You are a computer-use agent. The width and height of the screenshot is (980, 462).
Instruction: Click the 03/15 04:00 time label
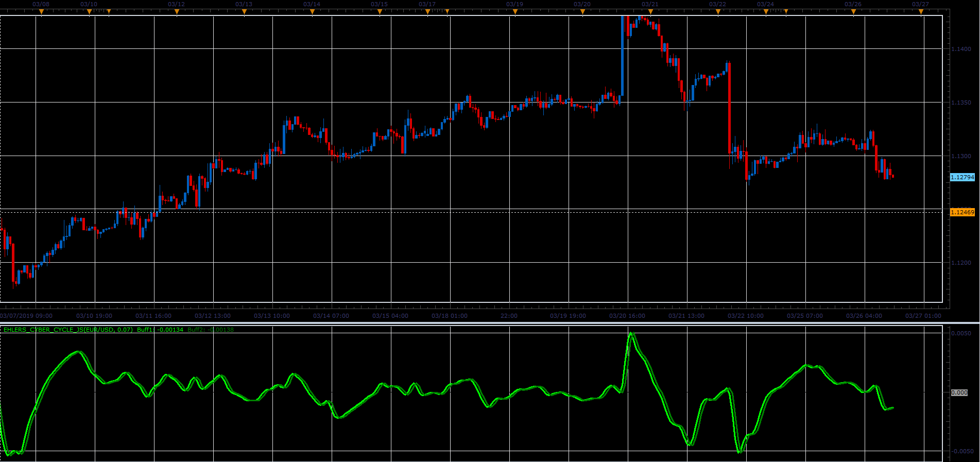(390, 316)
